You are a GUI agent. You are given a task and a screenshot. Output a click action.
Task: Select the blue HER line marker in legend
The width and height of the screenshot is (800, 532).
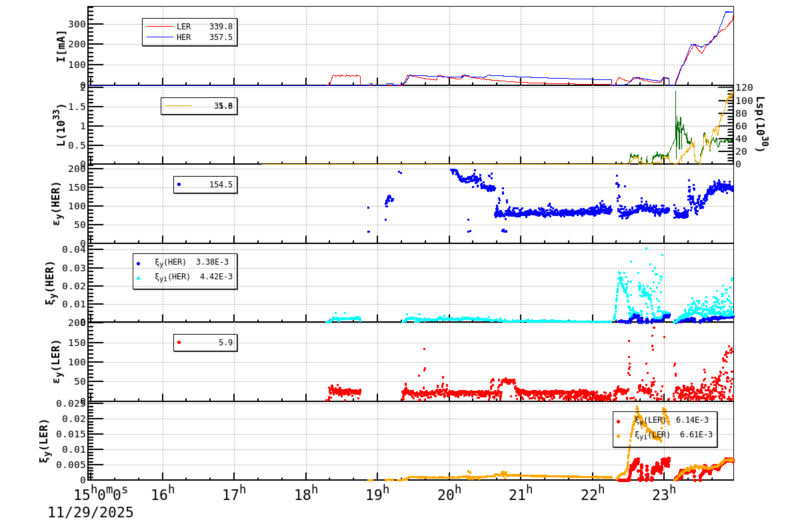160,37
